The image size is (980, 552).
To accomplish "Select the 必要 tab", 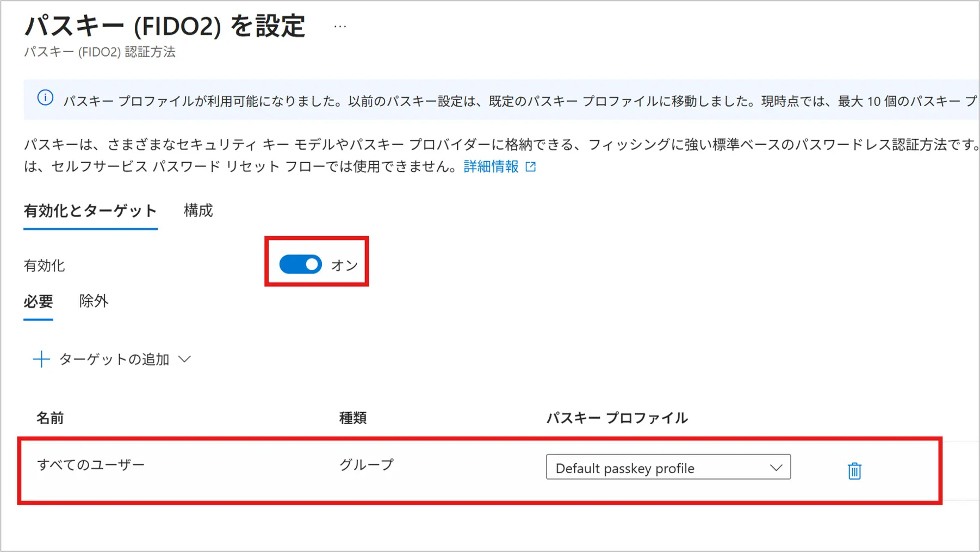I will (38, 301).
